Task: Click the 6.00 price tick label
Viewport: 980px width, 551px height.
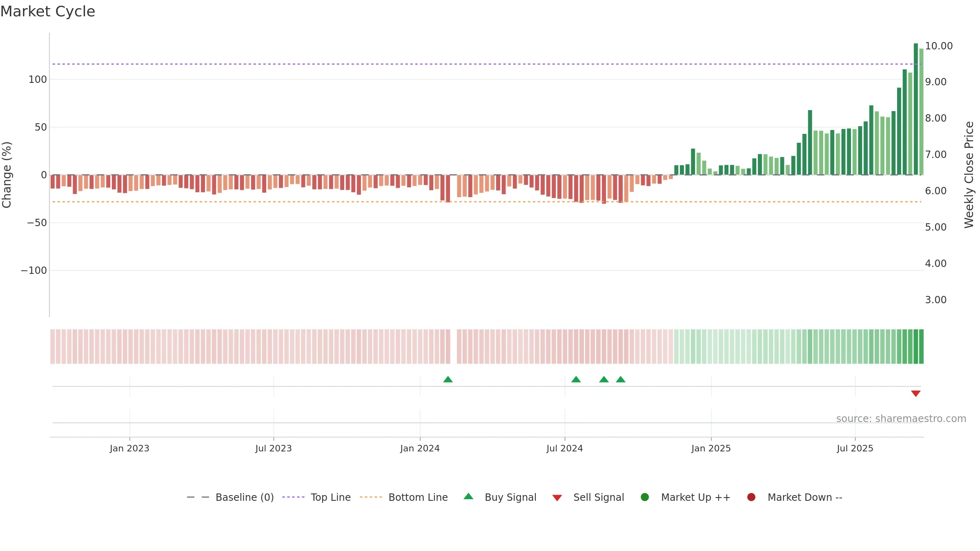Action: (x=935, y=191)
